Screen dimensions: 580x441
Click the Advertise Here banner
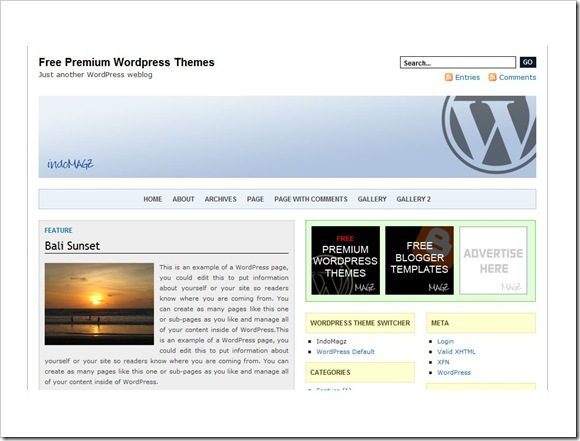coord(493,260)
